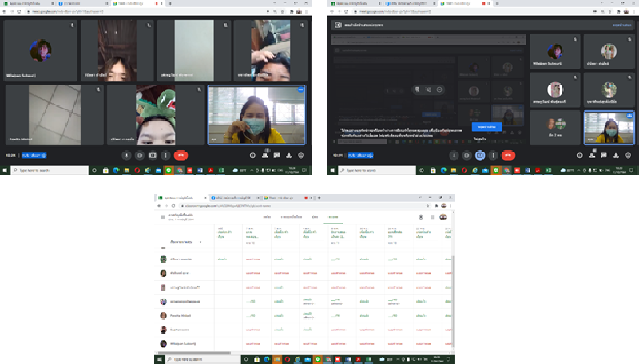Open the chat panel in left Meet window
The width and height of the screenshot is (639, 364).
coord(276,156)
